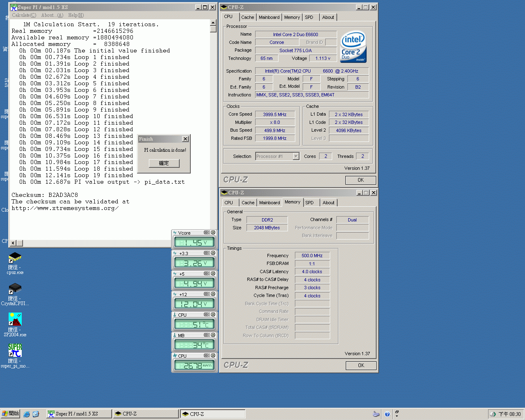Click the blue help tray icon
The height and width of the screenshot is (420, 525).
click(387, 414)
